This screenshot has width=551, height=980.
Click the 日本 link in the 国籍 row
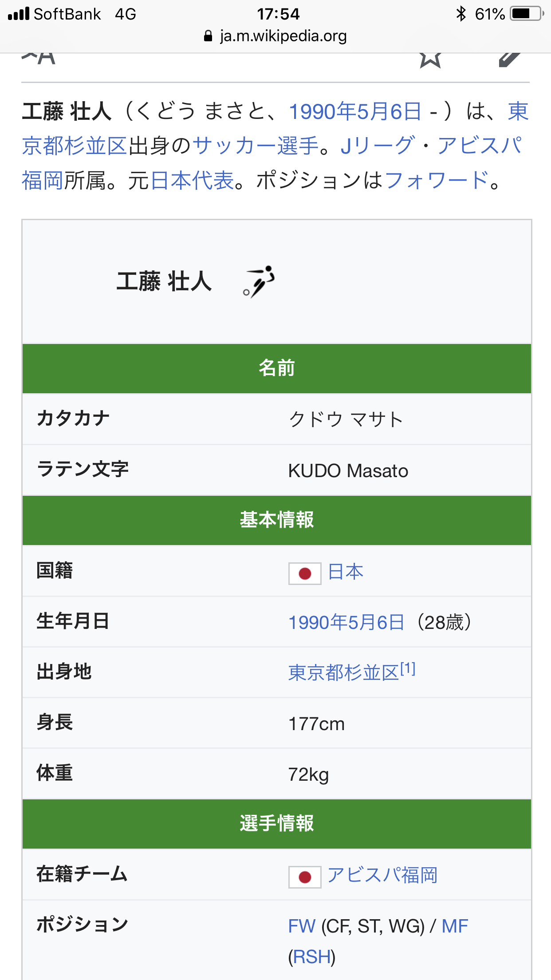(x=346, y=572)
